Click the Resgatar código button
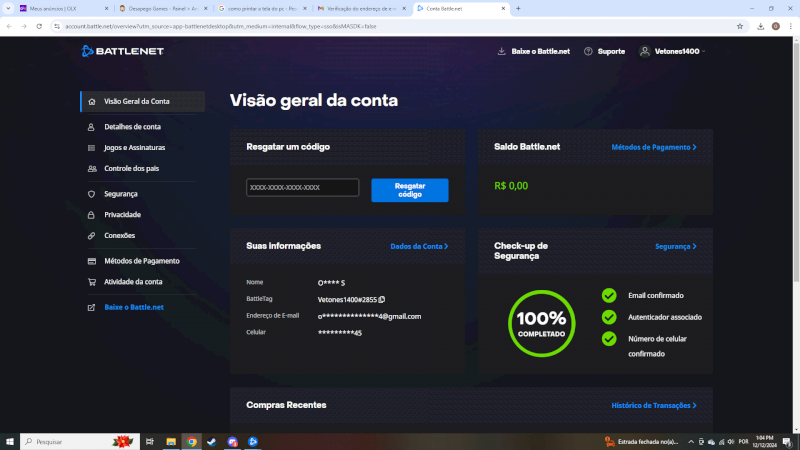The image size is (800, 450). pyautogui.click(x=410, y=190)
